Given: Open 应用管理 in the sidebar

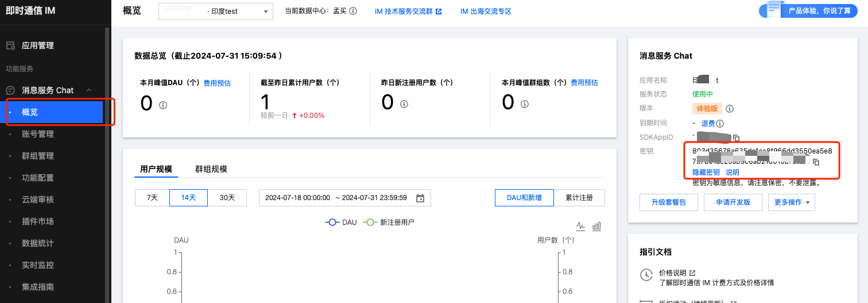Looking at the screenshot, I should coord(38,45).
